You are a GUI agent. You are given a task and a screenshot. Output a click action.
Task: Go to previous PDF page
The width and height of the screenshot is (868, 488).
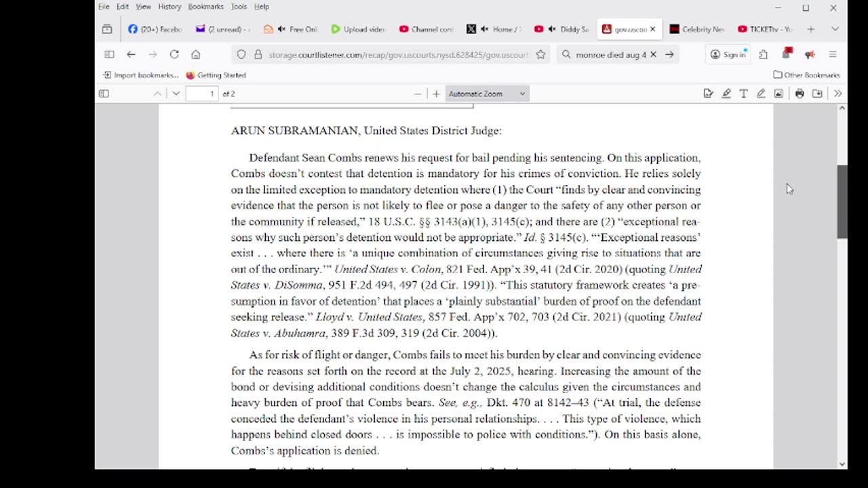click(157, 94)
